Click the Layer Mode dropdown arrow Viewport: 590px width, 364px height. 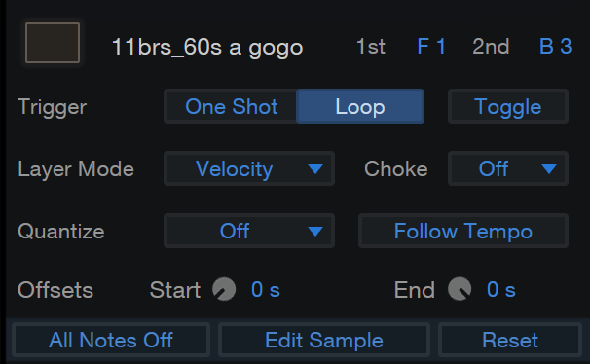point(315,169)
